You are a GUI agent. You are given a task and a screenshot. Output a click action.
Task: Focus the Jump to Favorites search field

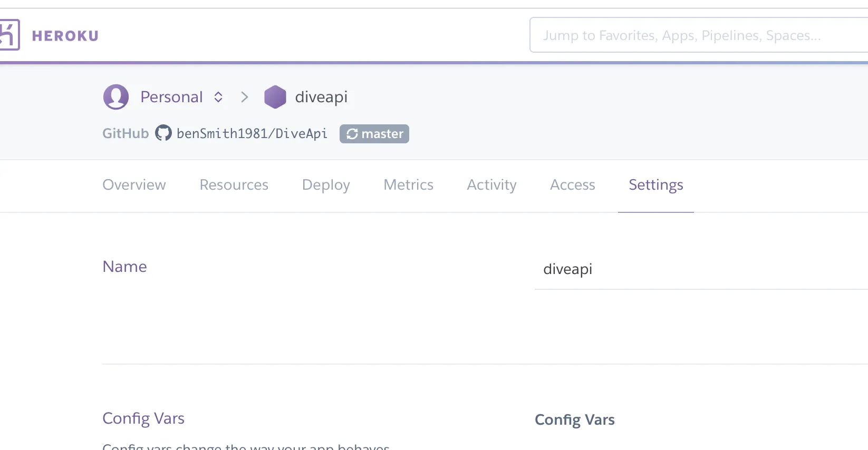pos(699,35)
